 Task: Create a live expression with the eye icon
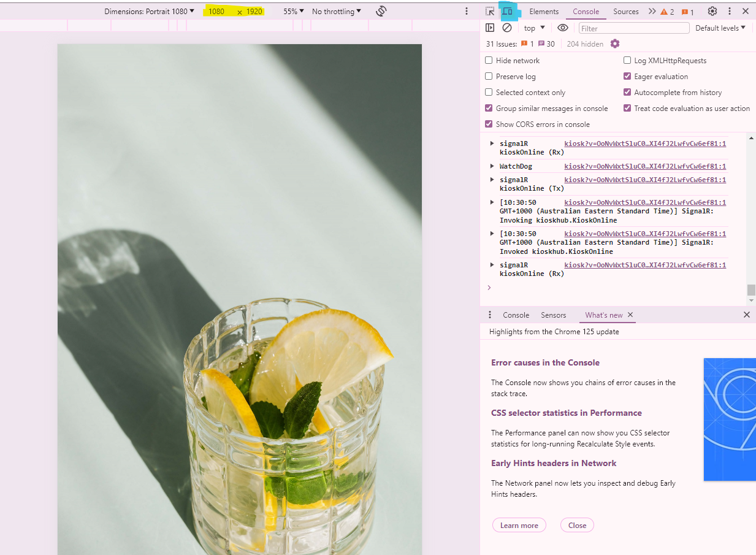[x=563, y=28]
